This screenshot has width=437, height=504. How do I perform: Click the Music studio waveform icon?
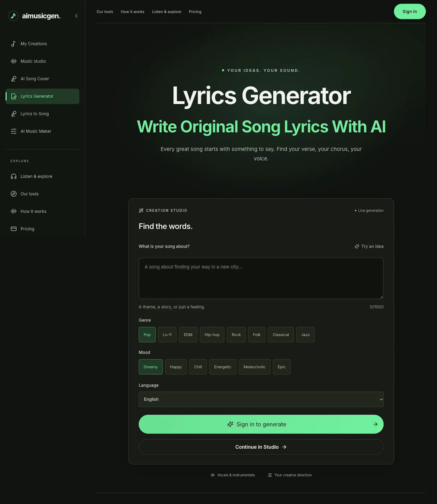[13, 61]
